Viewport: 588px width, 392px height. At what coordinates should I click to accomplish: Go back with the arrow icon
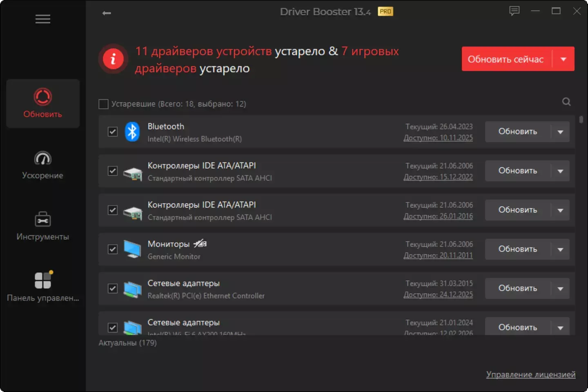pyautogui.click(x=107, y=13)
